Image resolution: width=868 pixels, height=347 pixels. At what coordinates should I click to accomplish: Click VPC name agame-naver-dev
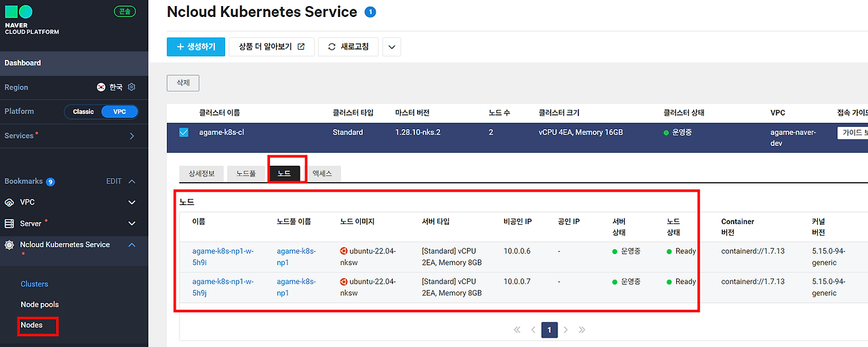coord(793,139)
